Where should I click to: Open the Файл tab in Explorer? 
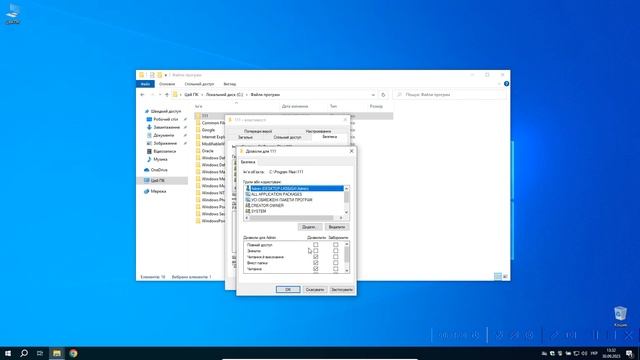coord(145,84)
